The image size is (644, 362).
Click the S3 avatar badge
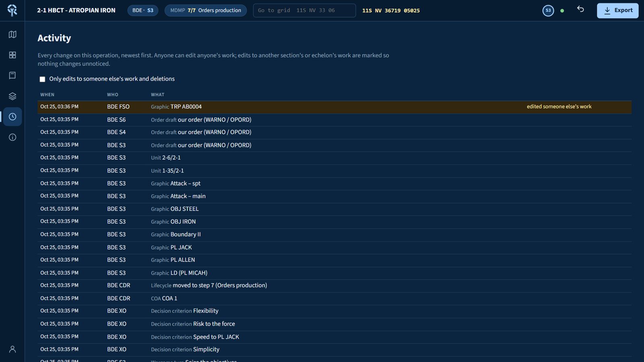pos(548,10)
